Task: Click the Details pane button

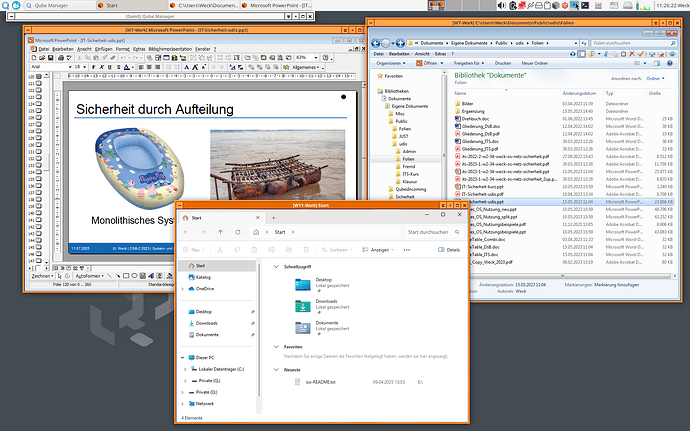Action: [449, 250]
